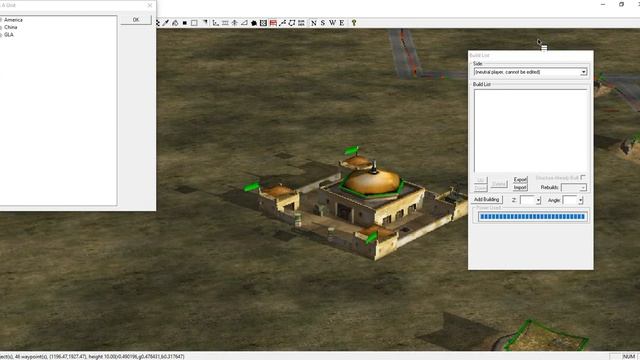This screenshot has height=360, width=640.
Task: Click the border rows tool icon
Action: 301,23
